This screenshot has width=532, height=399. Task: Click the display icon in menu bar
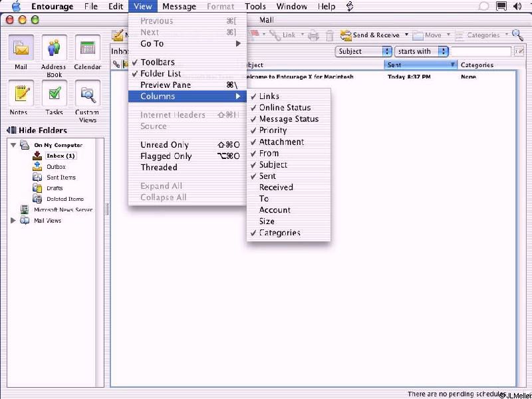tap(501, 6)
